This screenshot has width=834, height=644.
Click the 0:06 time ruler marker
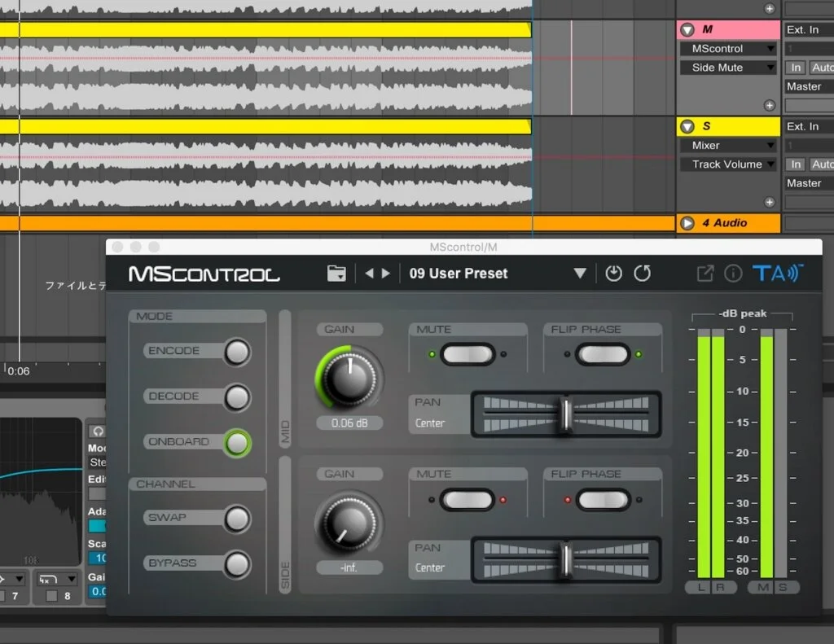pos(19,371)
